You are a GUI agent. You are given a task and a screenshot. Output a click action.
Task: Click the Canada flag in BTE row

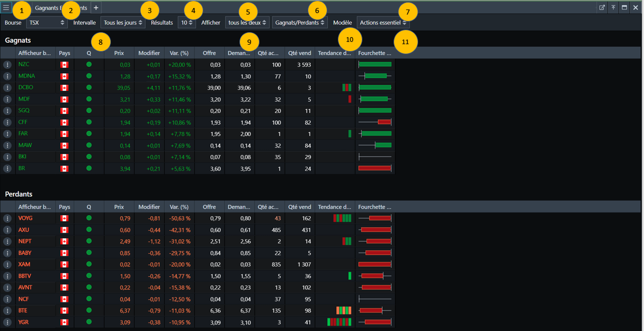coord(64,311)
